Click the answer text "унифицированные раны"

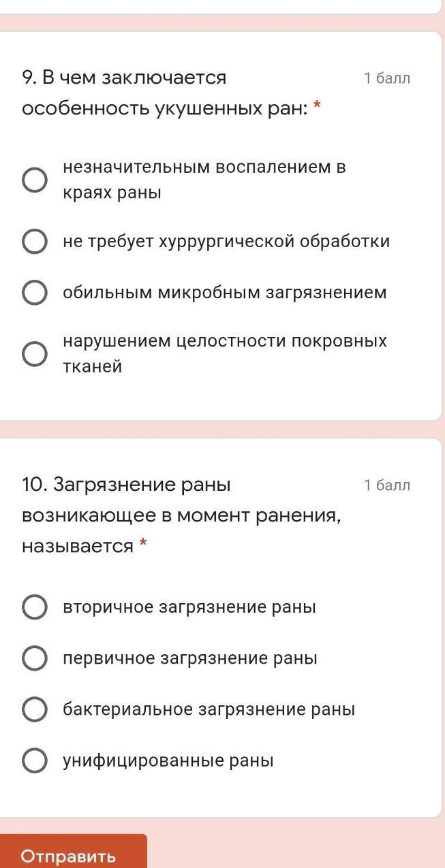(168, 760)
